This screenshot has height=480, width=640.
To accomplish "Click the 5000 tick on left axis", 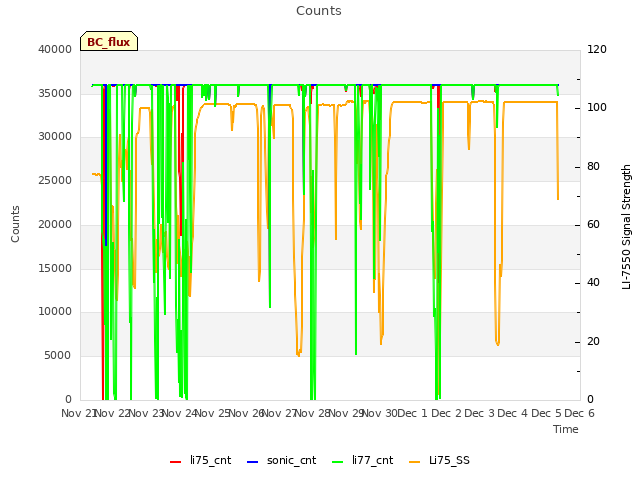I will [58, 356].
